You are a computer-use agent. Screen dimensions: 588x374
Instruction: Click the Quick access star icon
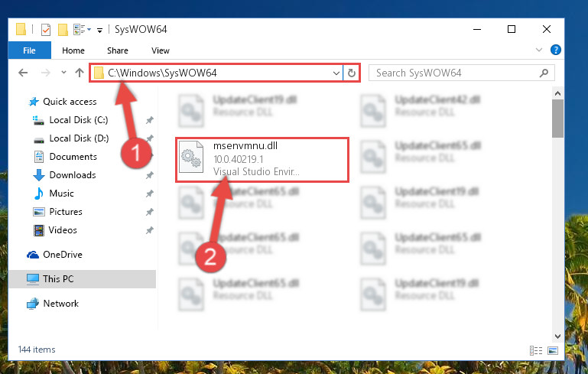pyautogui.click(x=34, y=102)
